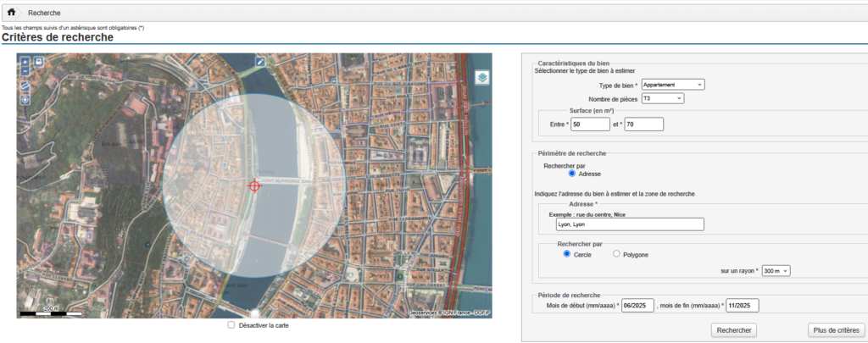Select the measure distance tool
This screenshot has width=868, height=343.
(x=25, y=86)
